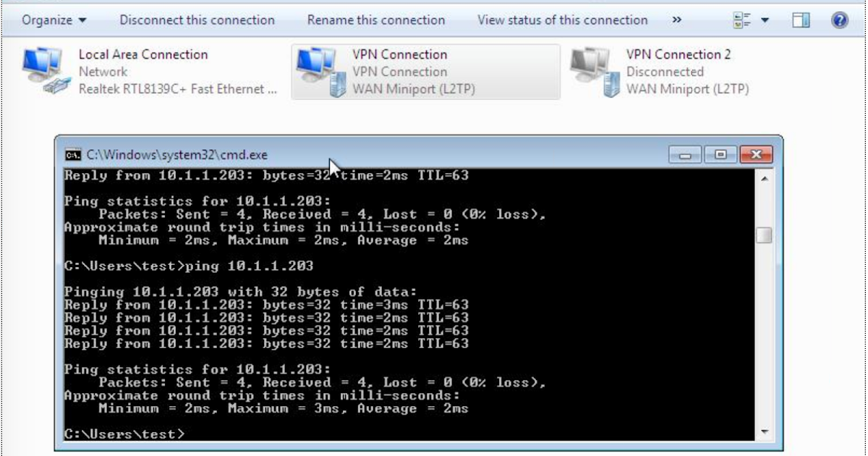
Task: Open the view options dropdown arrow
Action: pos(765,20)
